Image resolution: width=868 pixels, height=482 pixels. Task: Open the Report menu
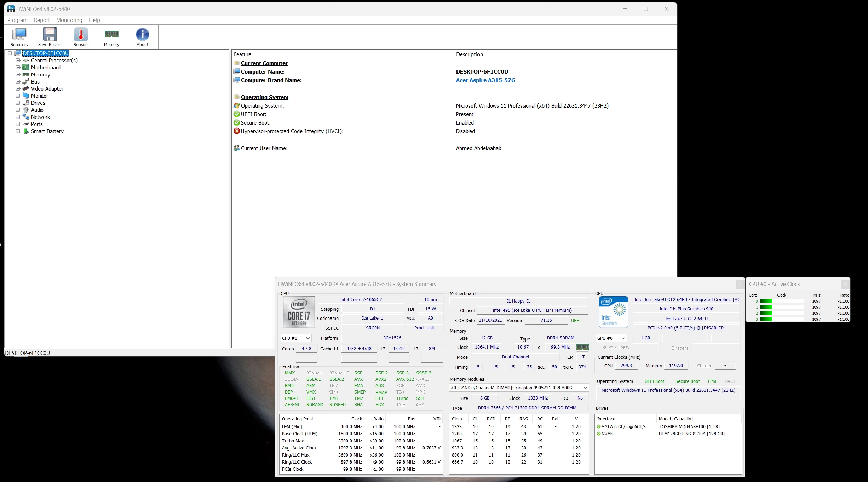click(x=42, y=20)
